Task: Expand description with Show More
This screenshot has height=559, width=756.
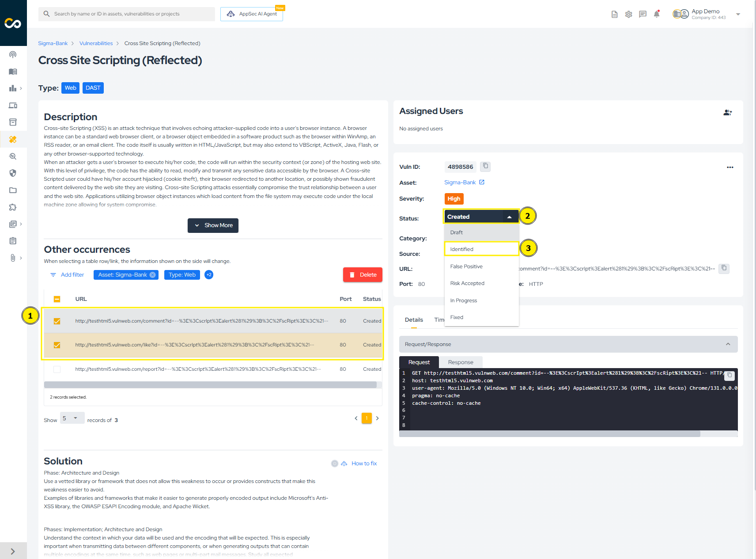Action: click(213, 225)
